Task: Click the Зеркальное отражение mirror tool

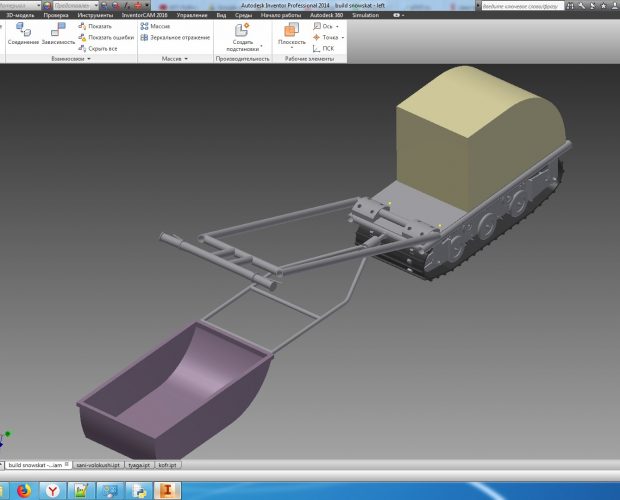Action: tap(175, 37)
